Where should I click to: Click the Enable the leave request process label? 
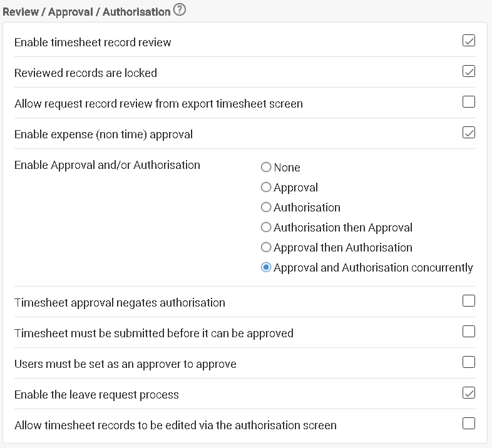point(96,395)
